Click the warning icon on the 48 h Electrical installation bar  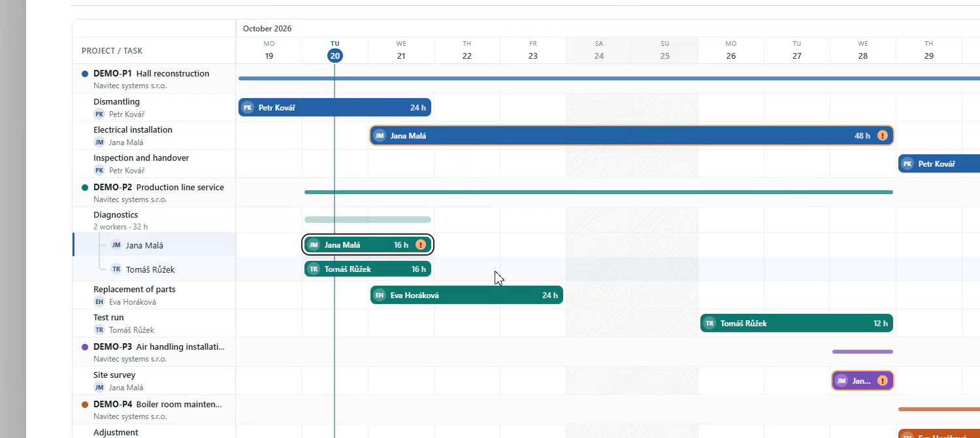[883, 136]
